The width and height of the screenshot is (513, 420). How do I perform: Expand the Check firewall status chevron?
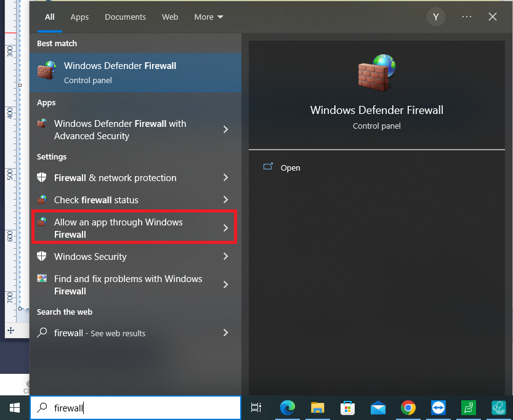(x=226, y=200)
